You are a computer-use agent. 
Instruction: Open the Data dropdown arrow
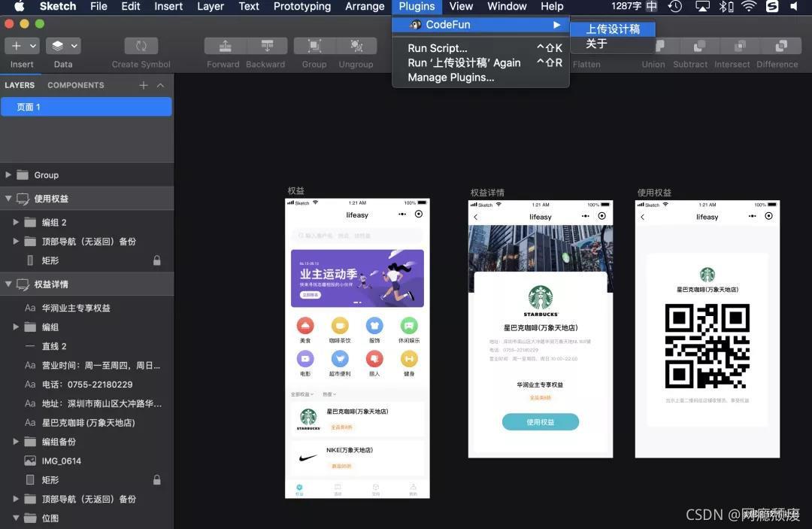click(x=74, y=46)
